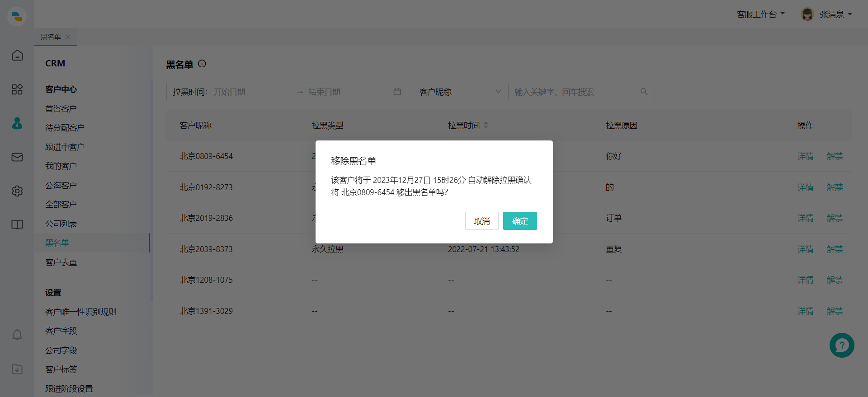Open 客户字段 settings
Viewport: 868px width, 397px height.
[x=61, y=331]
